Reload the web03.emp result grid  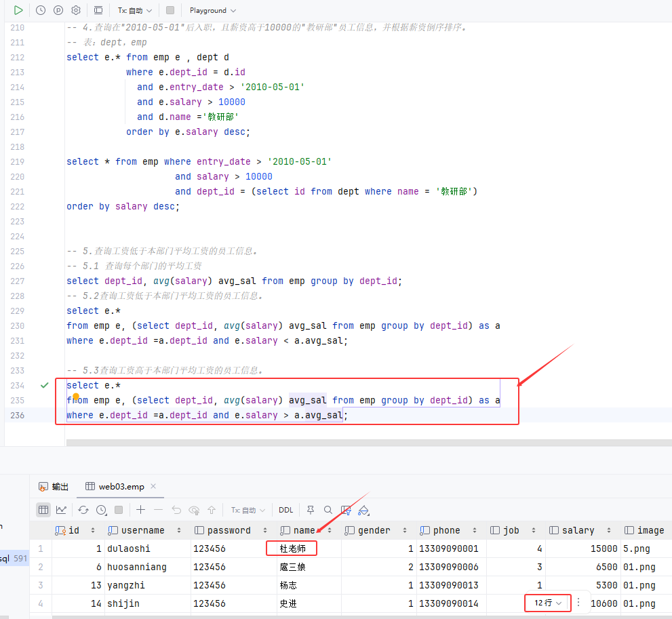[83, 510]
